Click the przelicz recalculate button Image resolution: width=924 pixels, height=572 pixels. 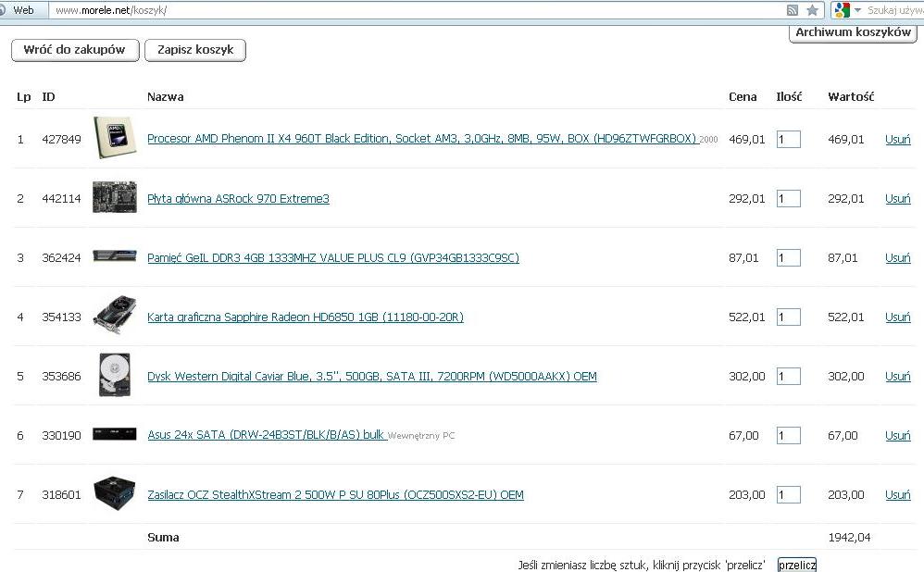[797, 565]
